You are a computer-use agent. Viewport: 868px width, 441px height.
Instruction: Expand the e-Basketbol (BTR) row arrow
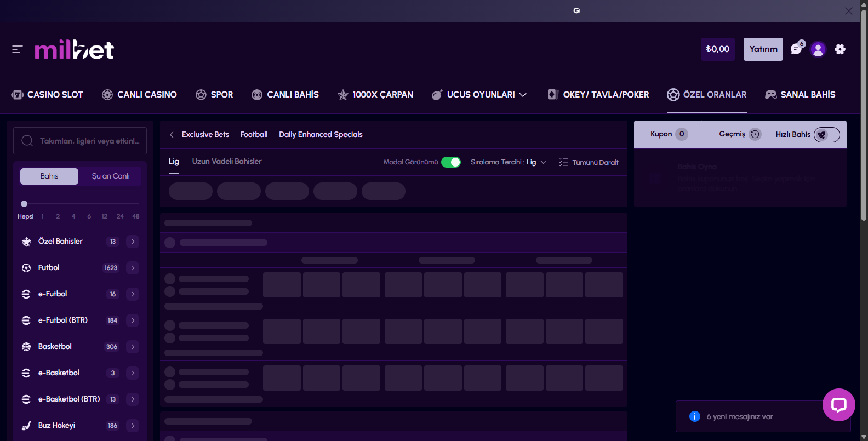coord(133,399)
